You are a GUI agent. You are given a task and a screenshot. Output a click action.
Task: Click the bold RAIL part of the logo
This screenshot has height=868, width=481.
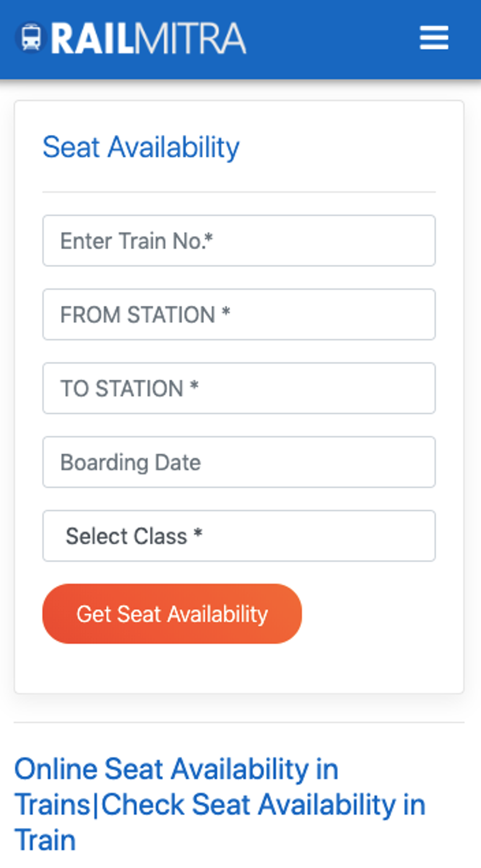(93, 39)
